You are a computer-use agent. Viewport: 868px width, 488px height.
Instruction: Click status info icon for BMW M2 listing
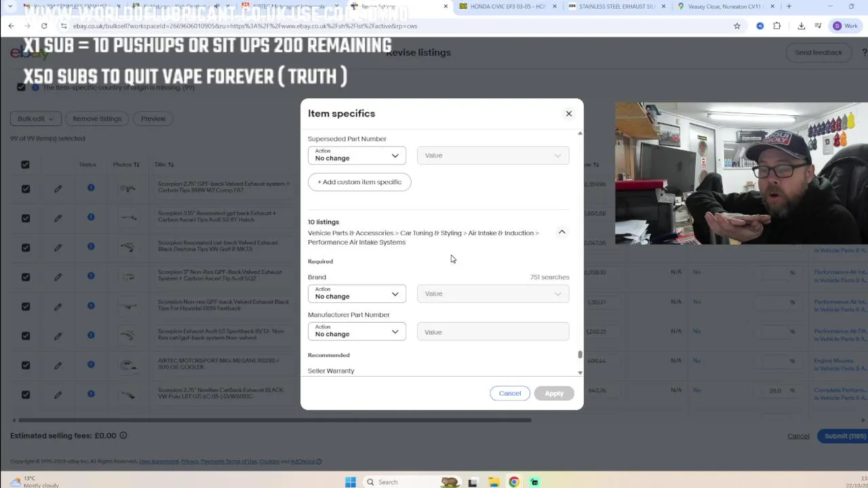coord(91,188)
